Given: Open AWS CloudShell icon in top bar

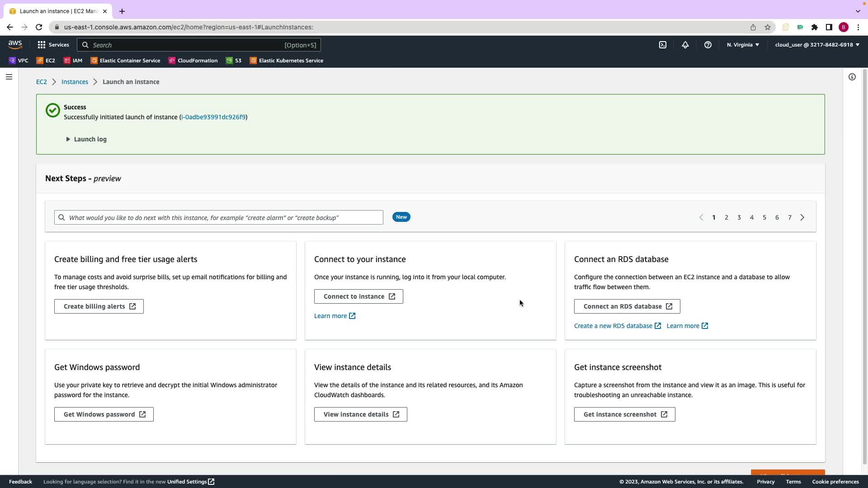Looking at the screenshot, I should pos(663,45).
